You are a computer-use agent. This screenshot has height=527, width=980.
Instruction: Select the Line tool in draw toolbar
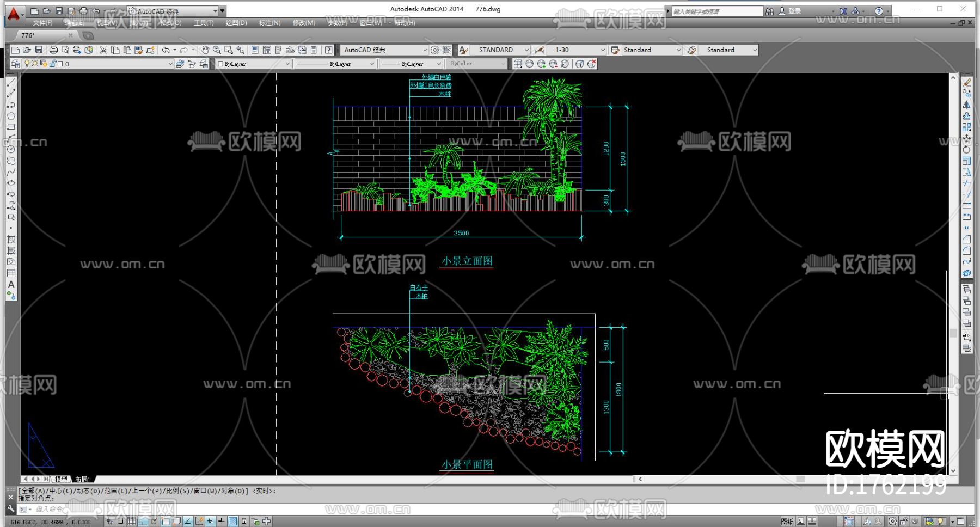pos(11,83)
